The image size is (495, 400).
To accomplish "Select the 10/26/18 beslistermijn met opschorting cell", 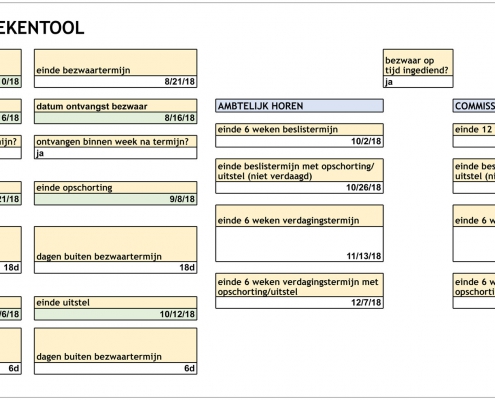I will pos(299,188).
